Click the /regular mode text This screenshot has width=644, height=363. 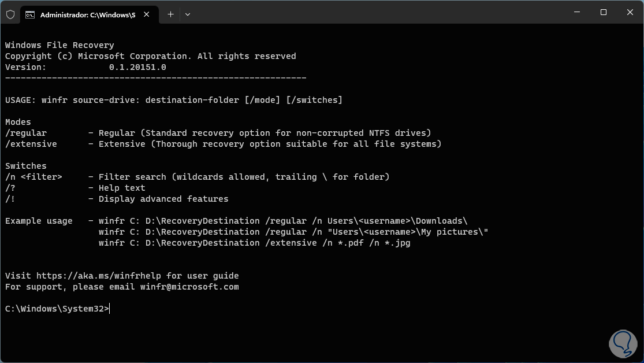coord(26,133)
